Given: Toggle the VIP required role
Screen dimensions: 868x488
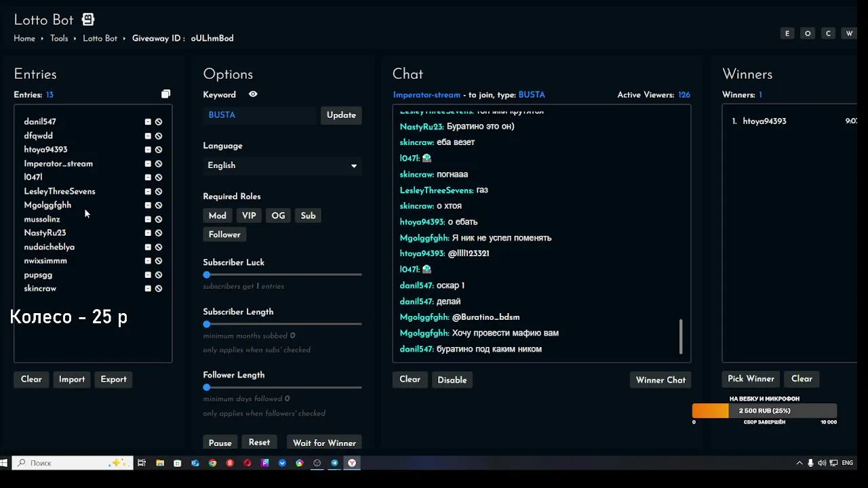Looking at the screenshot, I should point(249,216).
